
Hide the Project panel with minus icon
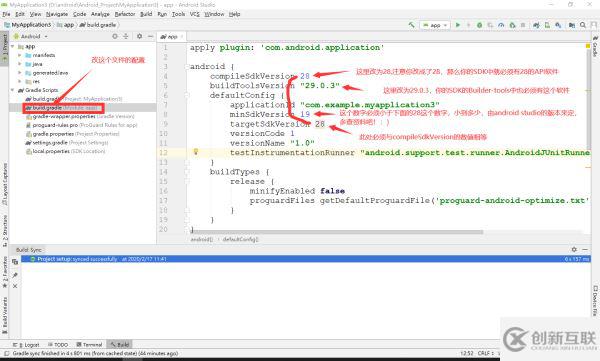coord(150,36)
